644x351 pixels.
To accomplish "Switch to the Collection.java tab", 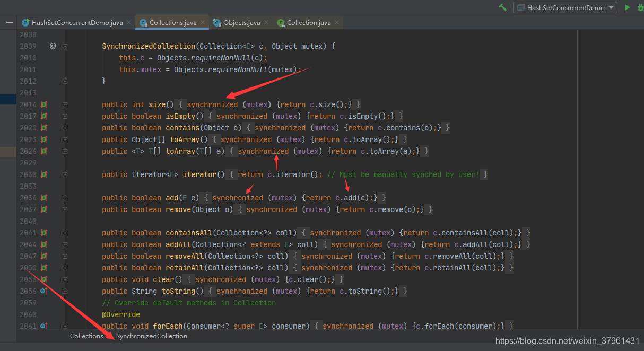I will [309, 22].
